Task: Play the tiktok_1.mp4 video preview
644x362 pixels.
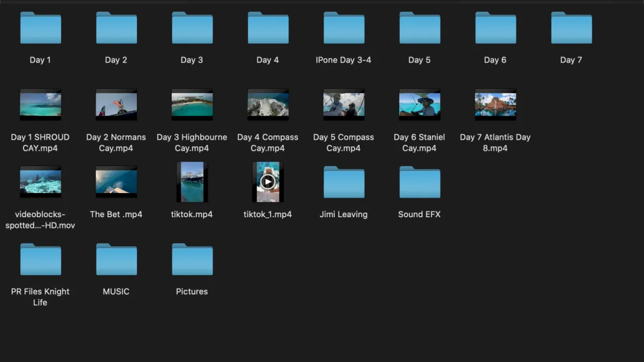Action: 267,182
